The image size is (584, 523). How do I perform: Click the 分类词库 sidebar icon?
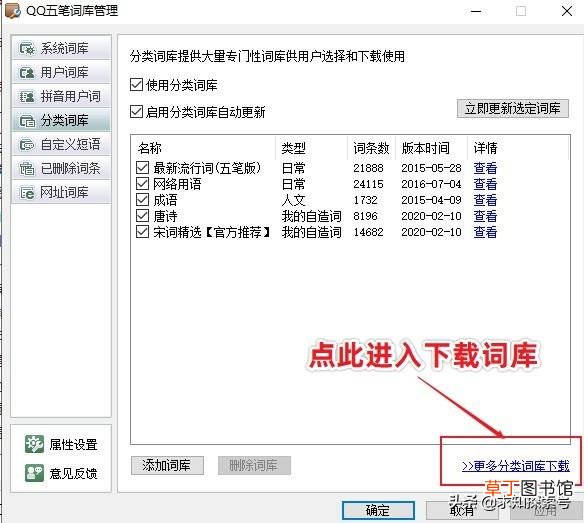pyautogui.click(x=27, y=121)
